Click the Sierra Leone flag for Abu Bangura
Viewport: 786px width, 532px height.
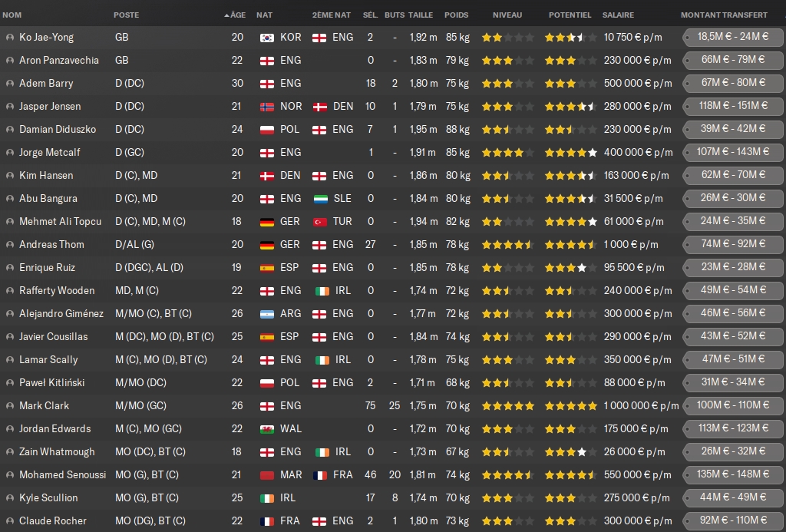pyautogui.click(x=320, y=199)
